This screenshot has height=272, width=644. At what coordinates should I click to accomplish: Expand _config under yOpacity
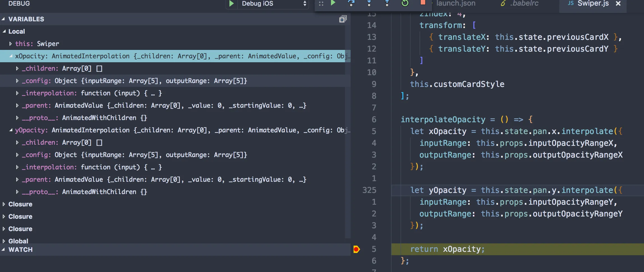(17, 155)
